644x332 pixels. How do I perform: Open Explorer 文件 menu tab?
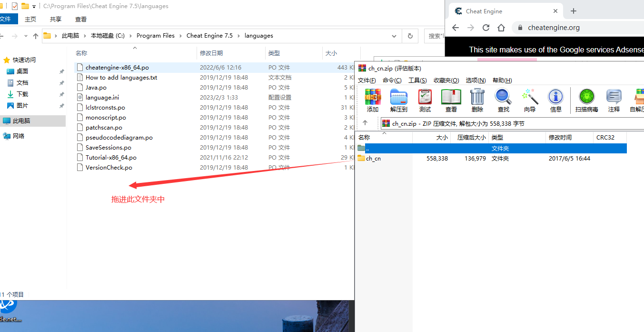pos(8,19)
